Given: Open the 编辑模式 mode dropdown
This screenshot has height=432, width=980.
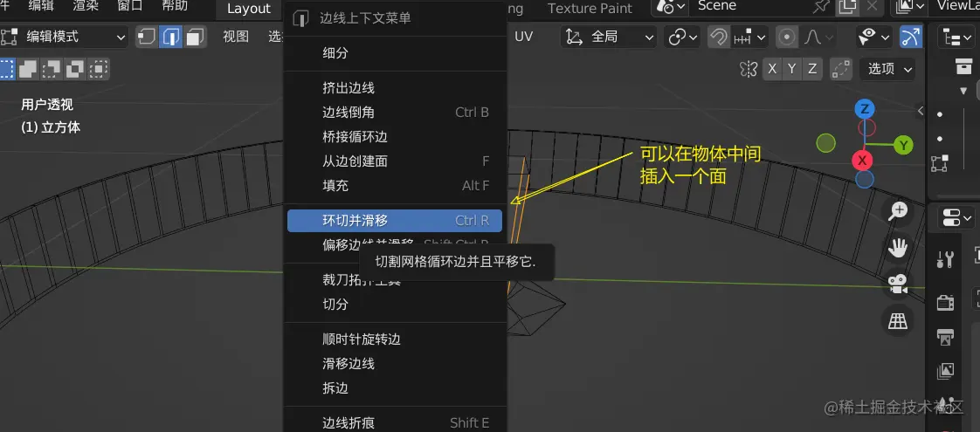Looking at the screenshot, I should tap(65, 37).
